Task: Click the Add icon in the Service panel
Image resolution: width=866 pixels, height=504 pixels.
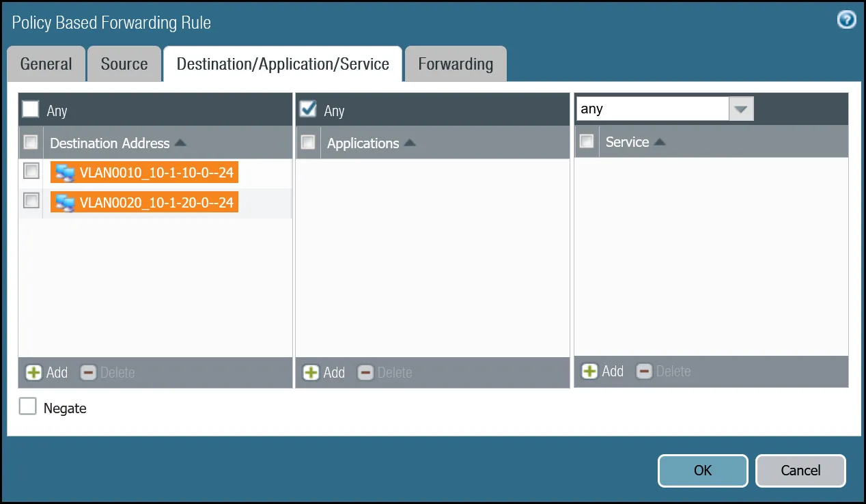Action: 589,372
